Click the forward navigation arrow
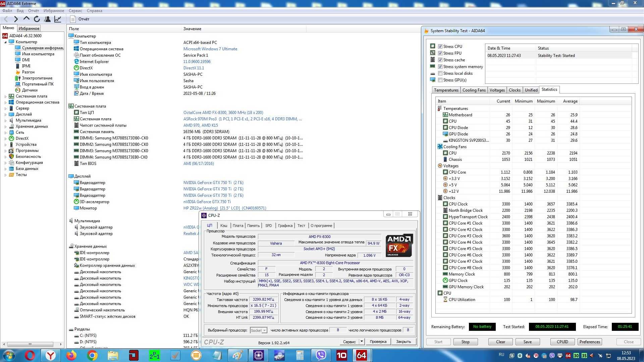Viewport: 644px width, 362px height. [16, 19]
